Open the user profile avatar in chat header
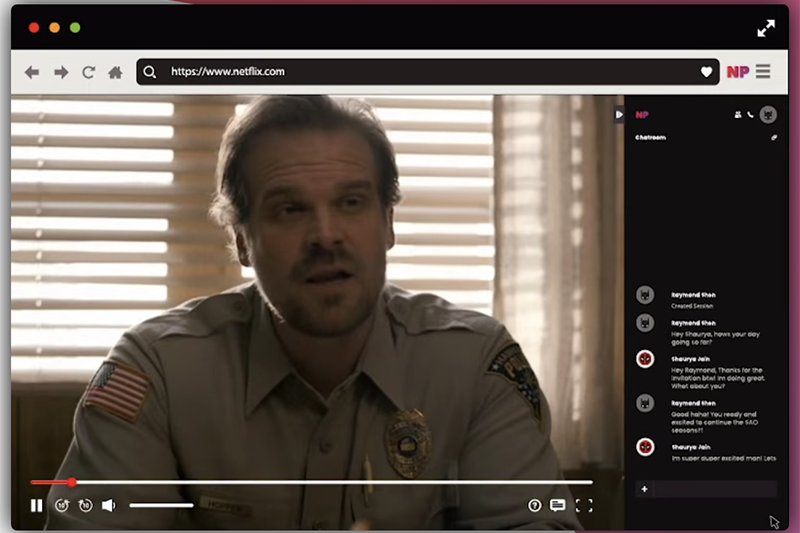 click(x=768, y=114)
